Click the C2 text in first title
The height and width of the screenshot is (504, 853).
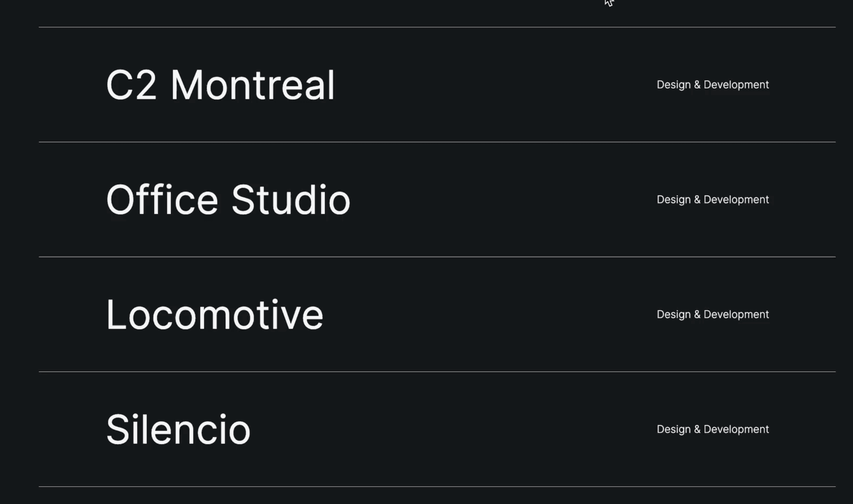131,85
